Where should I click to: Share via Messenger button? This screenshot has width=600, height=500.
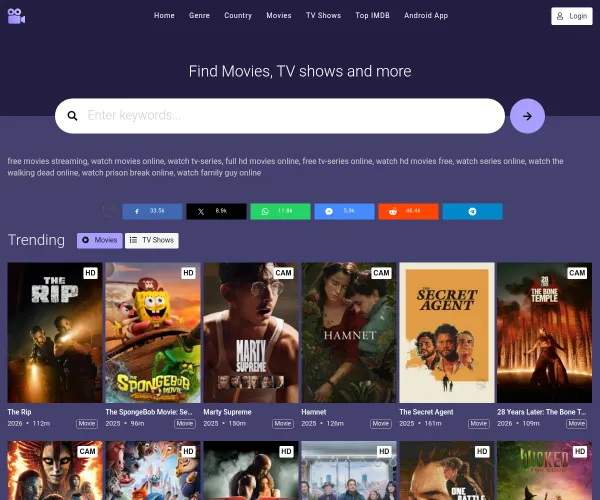(x=344, y=211)
